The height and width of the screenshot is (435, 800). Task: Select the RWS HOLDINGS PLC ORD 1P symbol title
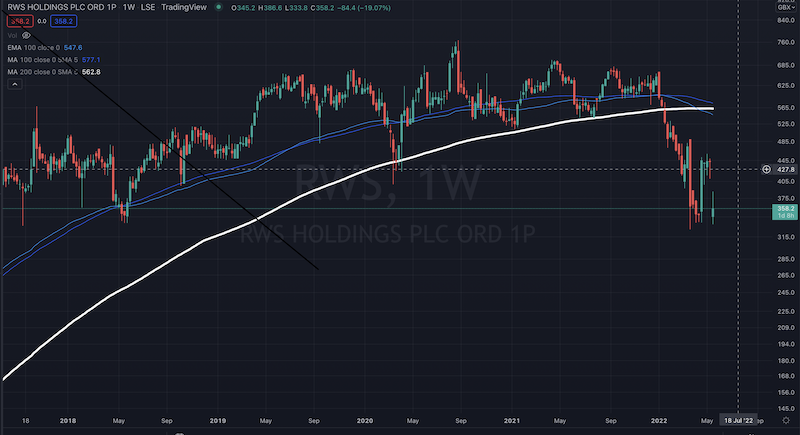62,7
